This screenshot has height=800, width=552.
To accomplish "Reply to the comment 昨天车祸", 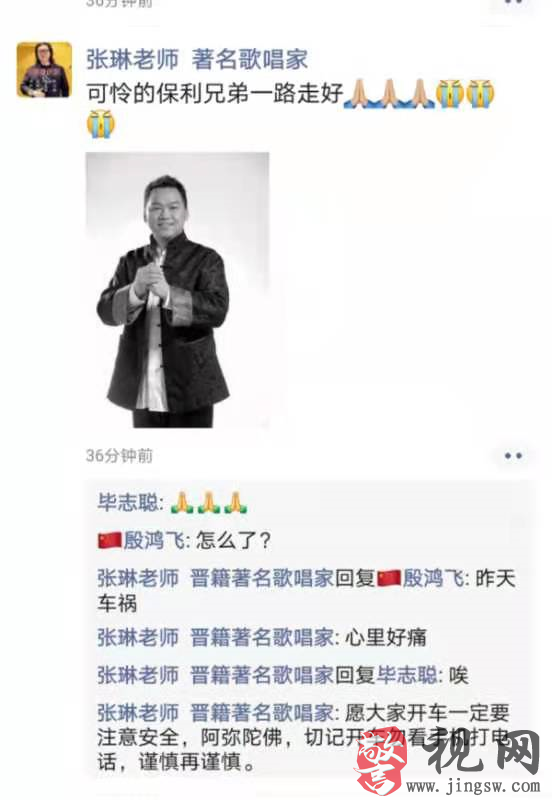I will tap(306, 591).
